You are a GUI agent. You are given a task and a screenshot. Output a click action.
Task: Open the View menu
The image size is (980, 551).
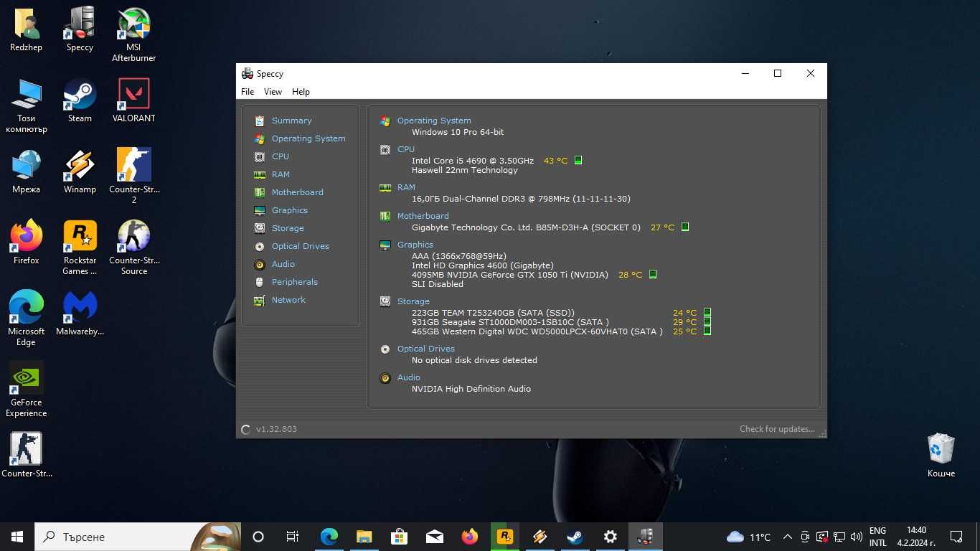coord(273,92)
